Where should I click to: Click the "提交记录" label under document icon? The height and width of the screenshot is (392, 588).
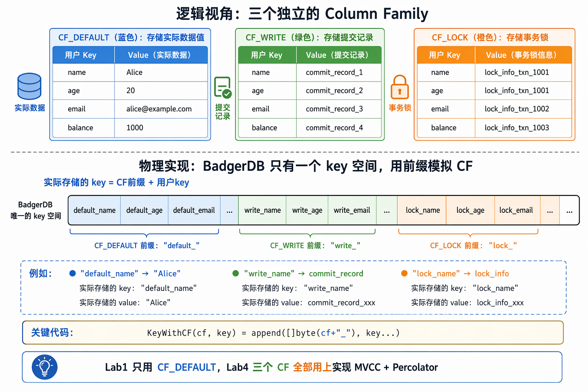223,112
